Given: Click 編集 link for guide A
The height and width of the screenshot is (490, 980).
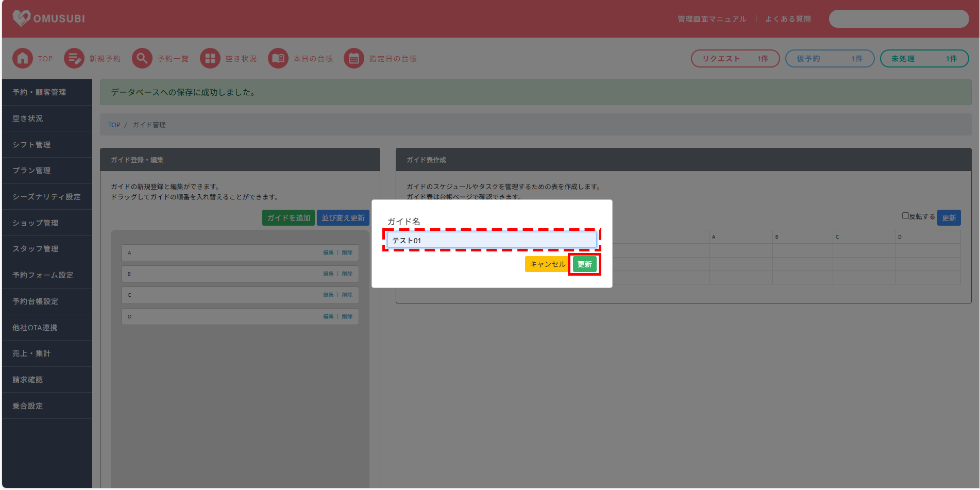Looking at the screenshot, I should pos(328,253).
